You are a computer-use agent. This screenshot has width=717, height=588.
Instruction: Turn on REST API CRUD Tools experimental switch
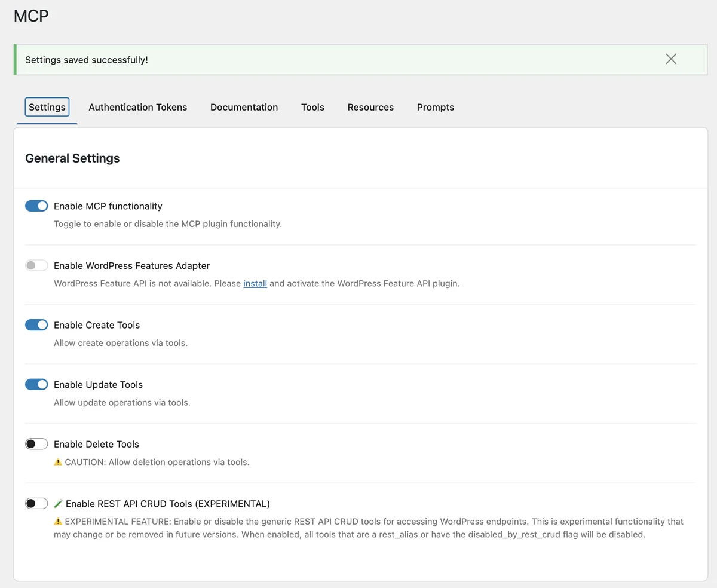[x=36, y=503]
